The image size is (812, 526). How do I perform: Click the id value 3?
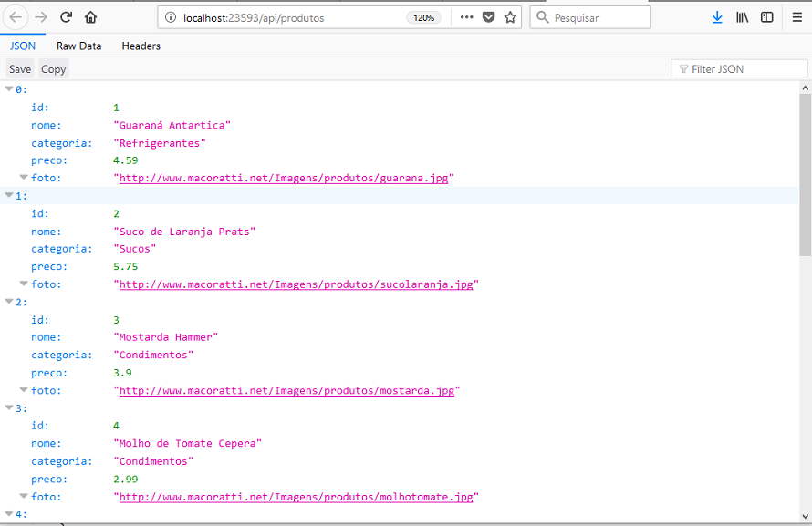117,320
